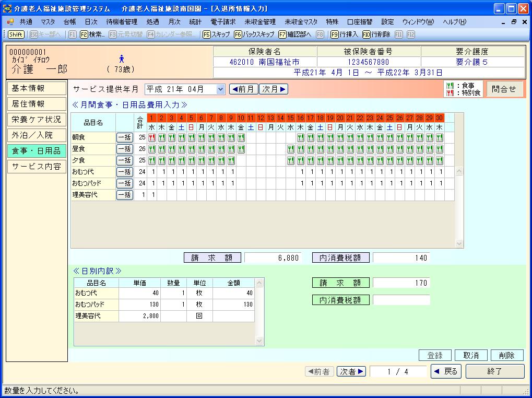The width and height of the screenshot is (532, 398).
Task: Go to next month with 次月 button
Action: click(x=274, y=89)
